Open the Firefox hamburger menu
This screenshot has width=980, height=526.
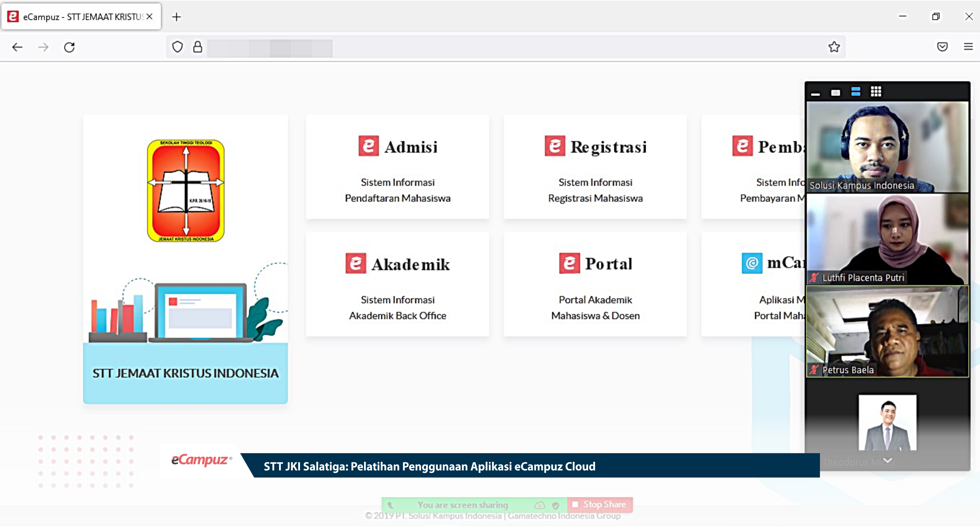tap(968, 47)
